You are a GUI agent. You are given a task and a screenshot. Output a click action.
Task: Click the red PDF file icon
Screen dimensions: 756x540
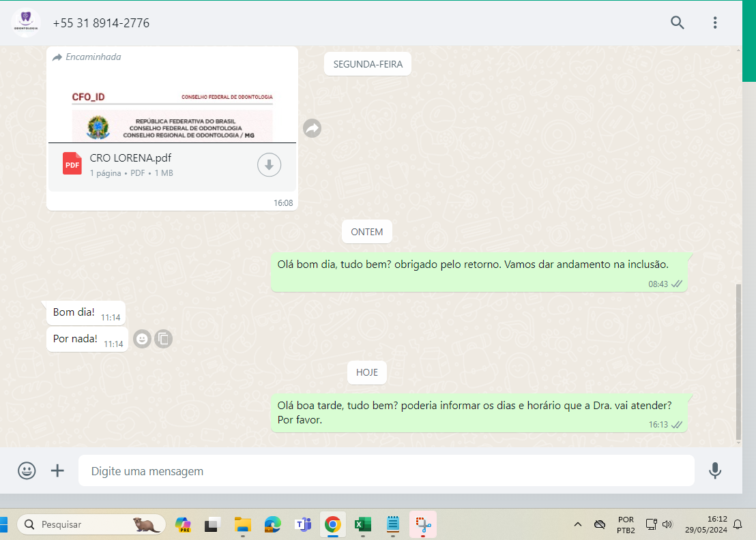(72, 164)
